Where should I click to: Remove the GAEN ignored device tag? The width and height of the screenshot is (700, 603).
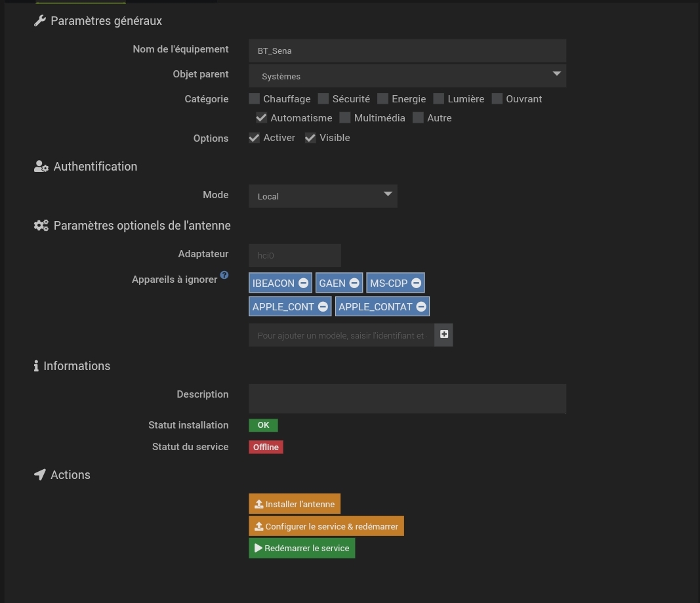pos(354,283)
